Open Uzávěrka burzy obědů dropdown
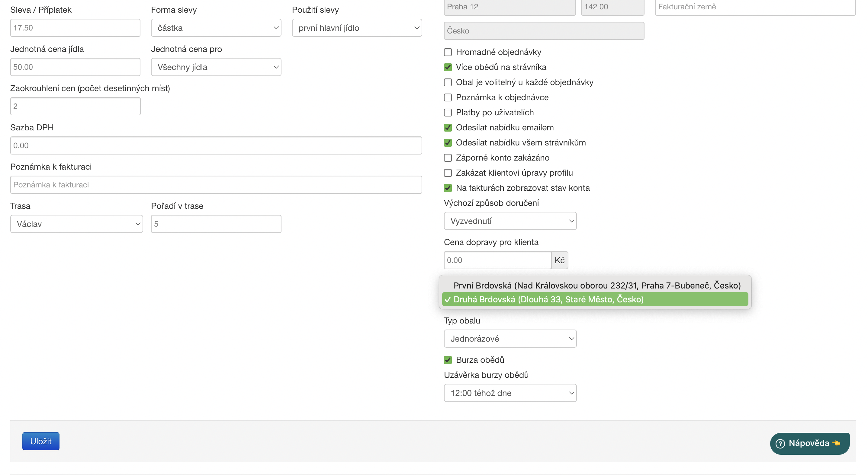The height and width of the screenshot is (475, 868). [x=510, y=393]
